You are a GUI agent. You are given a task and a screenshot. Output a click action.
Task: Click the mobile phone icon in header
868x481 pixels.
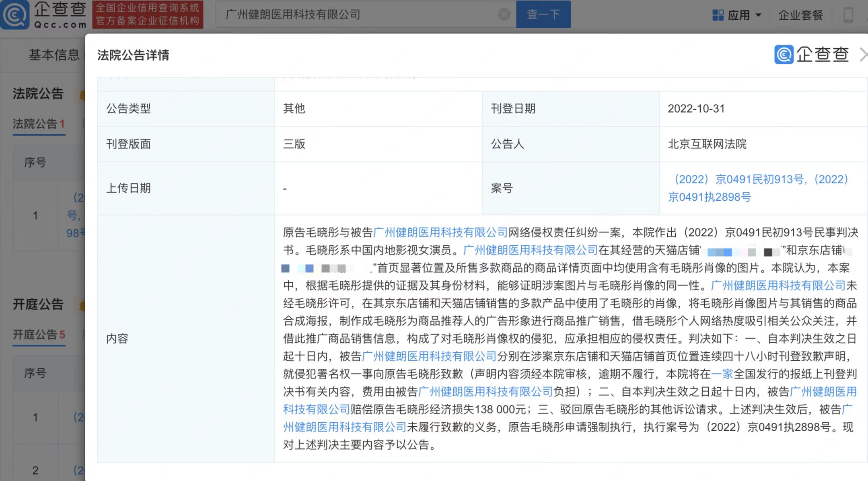coord(848,15)
